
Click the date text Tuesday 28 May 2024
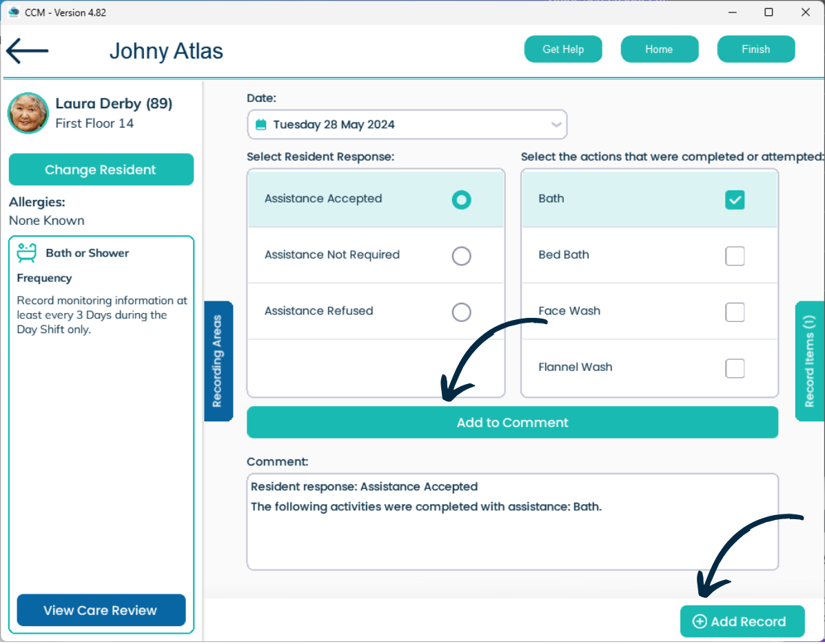[334, 125]
